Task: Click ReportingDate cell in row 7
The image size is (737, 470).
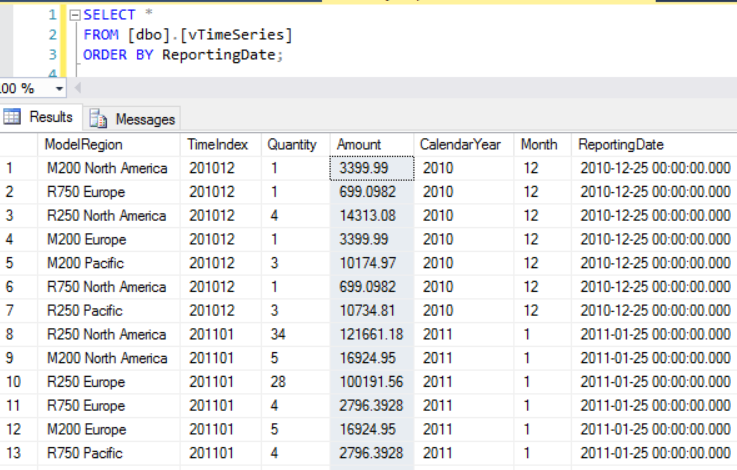Action: [x=654, y=311]
